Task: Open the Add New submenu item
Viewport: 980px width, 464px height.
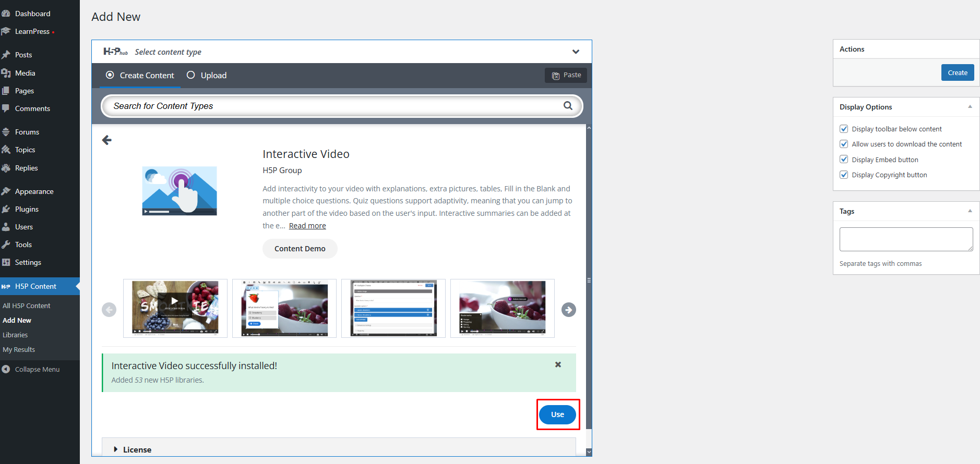Action: [17, 320]
